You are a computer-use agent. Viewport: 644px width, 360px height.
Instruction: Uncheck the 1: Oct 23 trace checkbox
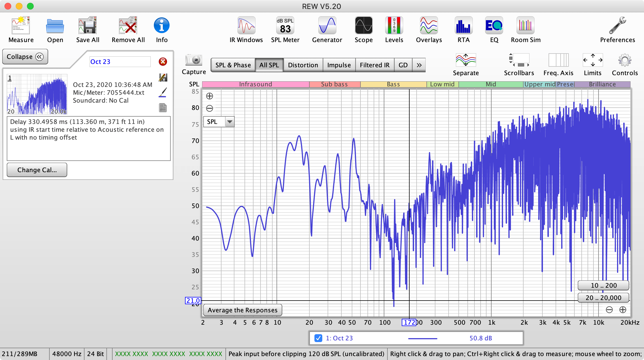pyautogui.click(x=318, y=338)
